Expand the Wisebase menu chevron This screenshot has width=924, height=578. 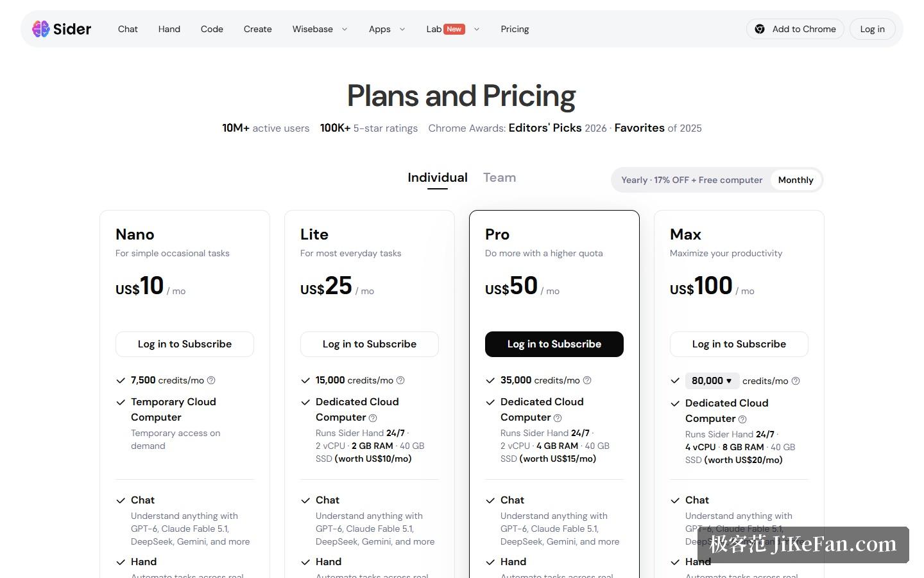pyautogui.click(x=345, y=29)
